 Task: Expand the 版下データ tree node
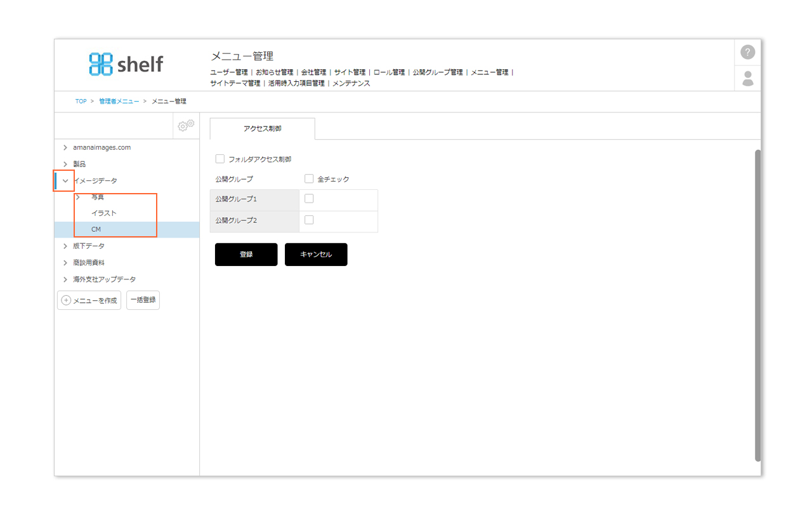(x=65, y=246)
